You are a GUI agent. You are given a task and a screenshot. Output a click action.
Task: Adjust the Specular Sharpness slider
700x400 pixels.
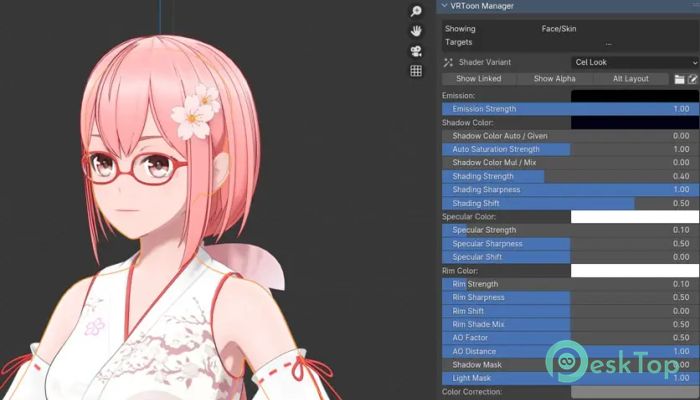click(x=571, y=244)
